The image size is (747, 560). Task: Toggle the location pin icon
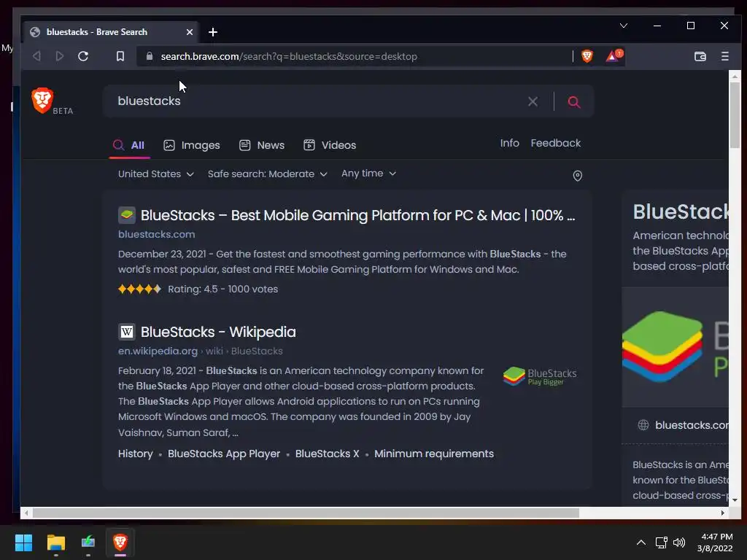(578, 176)
